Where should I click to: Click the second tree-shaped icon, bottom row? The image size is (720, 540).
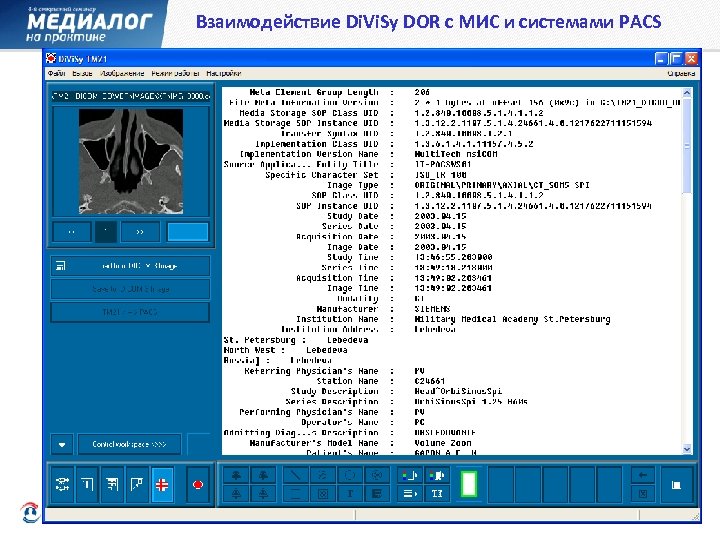tap(263, 494)
